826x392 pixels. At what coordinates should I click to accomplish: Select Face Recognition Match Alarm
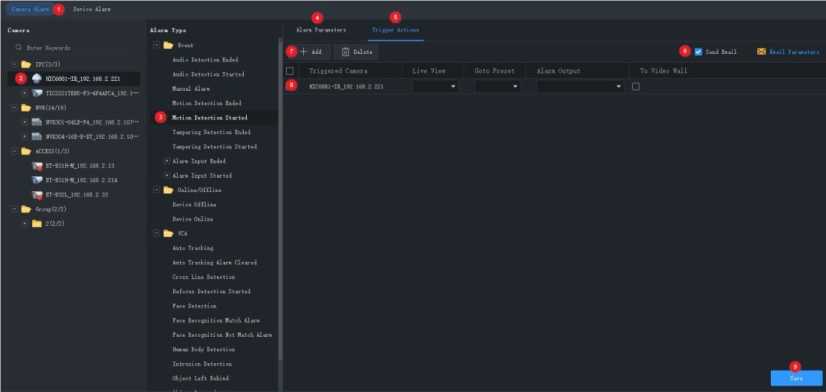tap(216, 320)
